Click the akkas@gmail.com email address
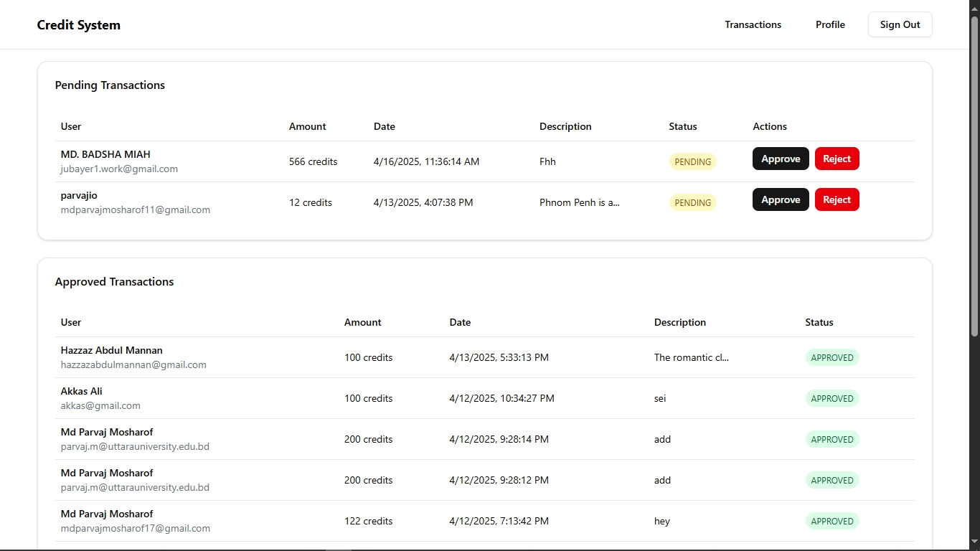The image size is (980, 551). pyautogui.click(x=100, y=405)
